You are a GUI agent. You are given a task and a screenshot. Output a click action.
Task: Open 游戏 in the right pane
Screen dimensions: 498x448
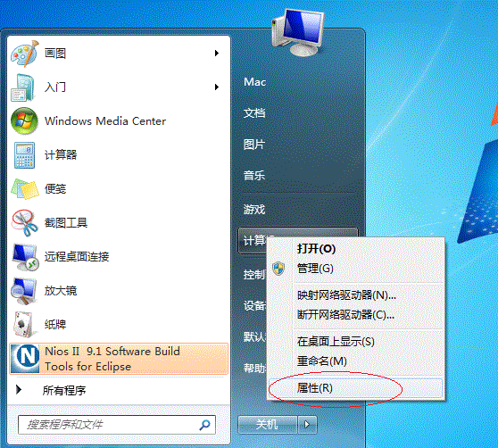pos(254,209)
